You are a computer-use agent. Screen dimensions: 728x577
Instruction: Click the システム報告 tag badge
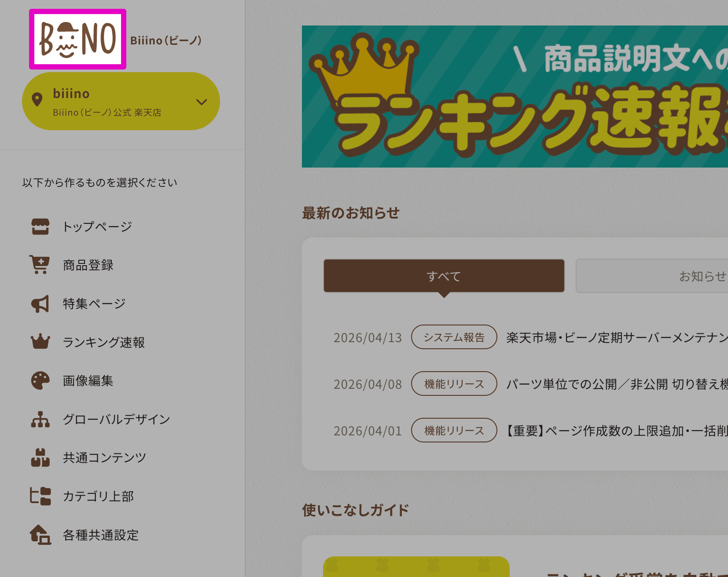(454, 337)
